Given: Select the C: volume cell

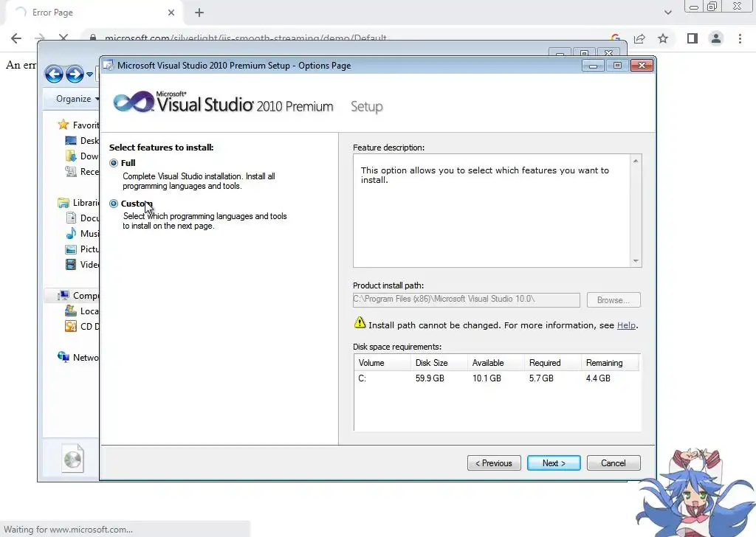Looking at the screenshot, I should [x=362, y=378].
